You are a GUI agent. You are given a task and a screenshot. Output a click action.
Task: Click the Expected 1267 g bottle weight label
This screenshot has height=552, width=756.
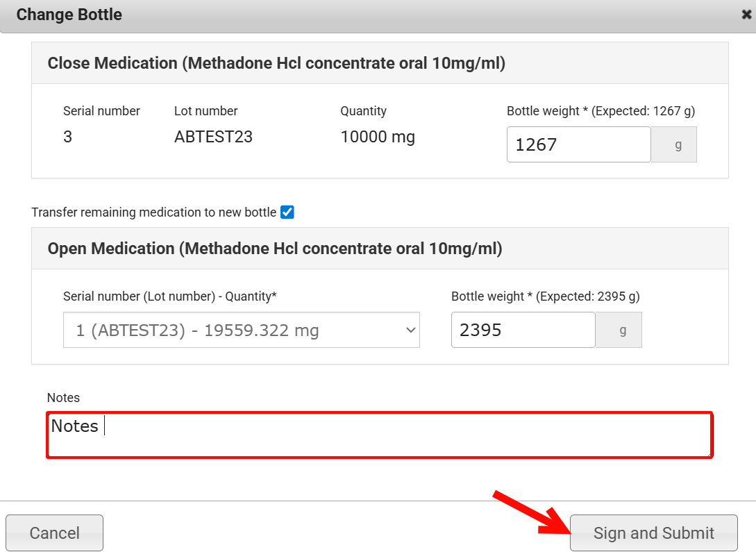[600, 111]
